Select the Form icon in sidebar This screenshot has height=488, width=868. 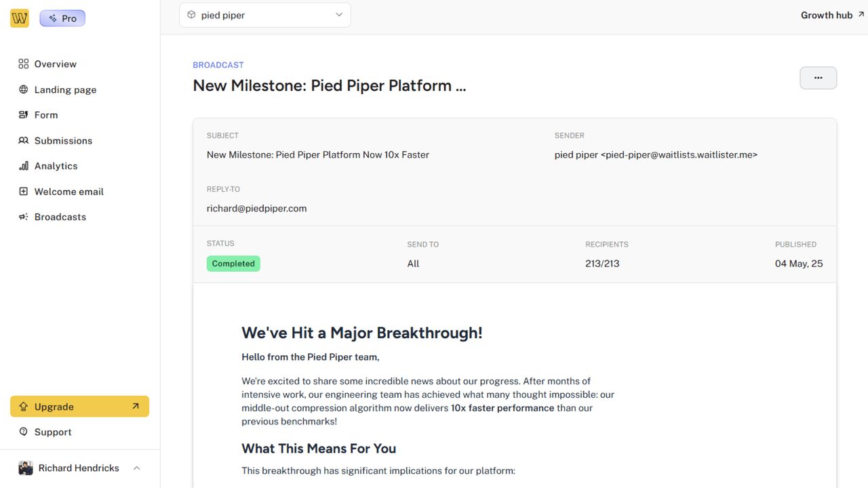pyautogui.click(x=23, y=115)
